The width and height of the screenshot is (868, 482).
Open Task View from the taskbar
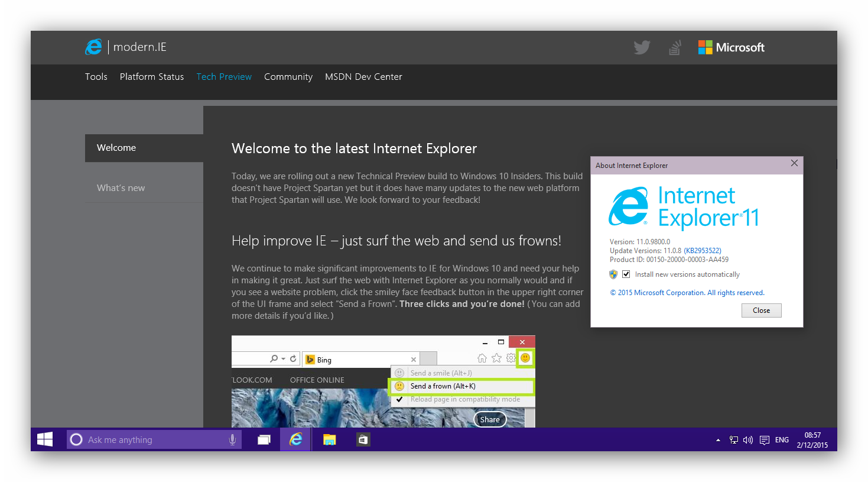(x=264, y=439)
